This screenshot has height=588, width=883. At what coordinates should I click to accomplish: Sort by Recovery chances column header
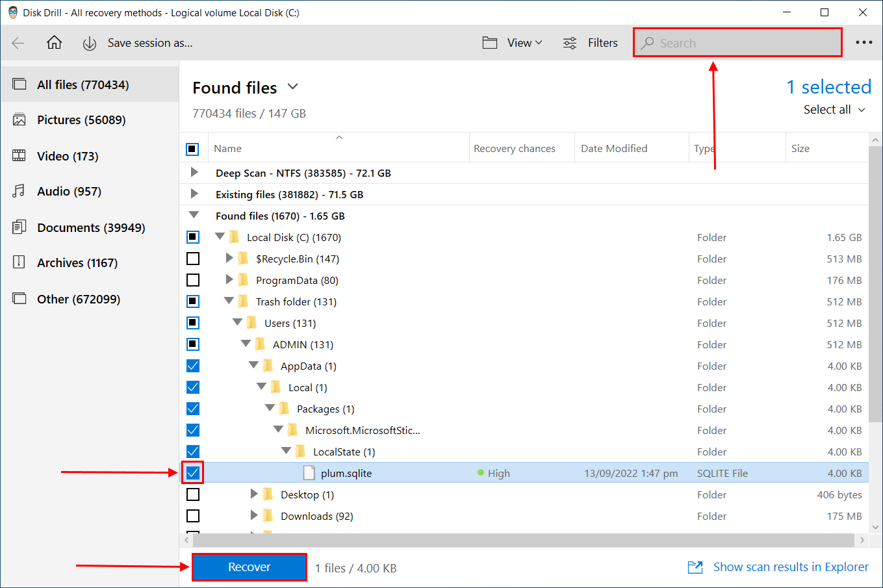(x=521, y=148)
